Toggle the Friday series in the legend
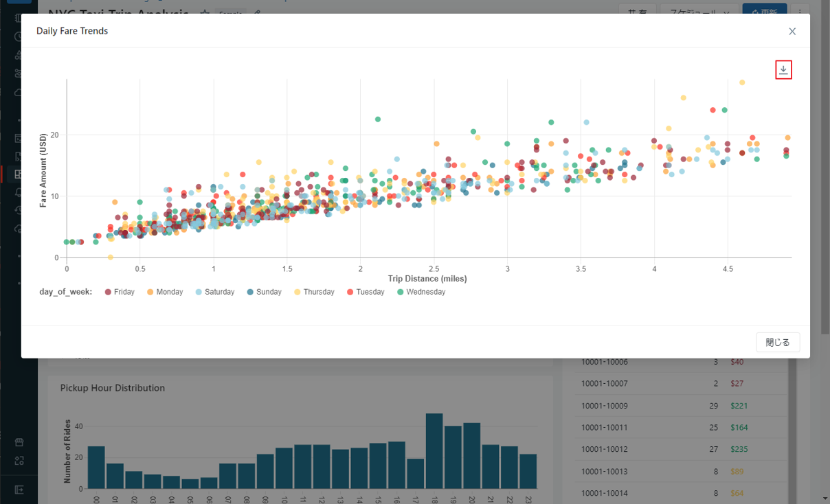 click(x=119, y=292)
